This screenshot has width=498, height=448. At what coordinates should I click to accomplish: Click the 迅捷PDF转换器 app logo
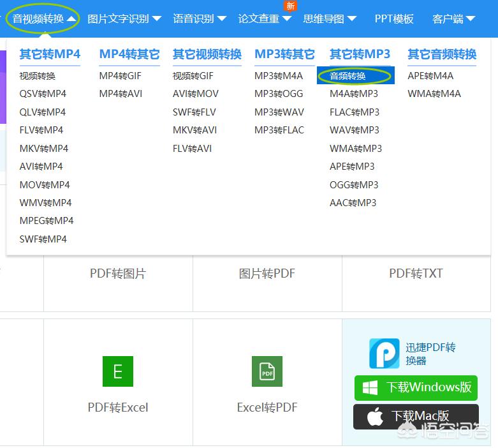pyautogui.click(x=384, y=354)
